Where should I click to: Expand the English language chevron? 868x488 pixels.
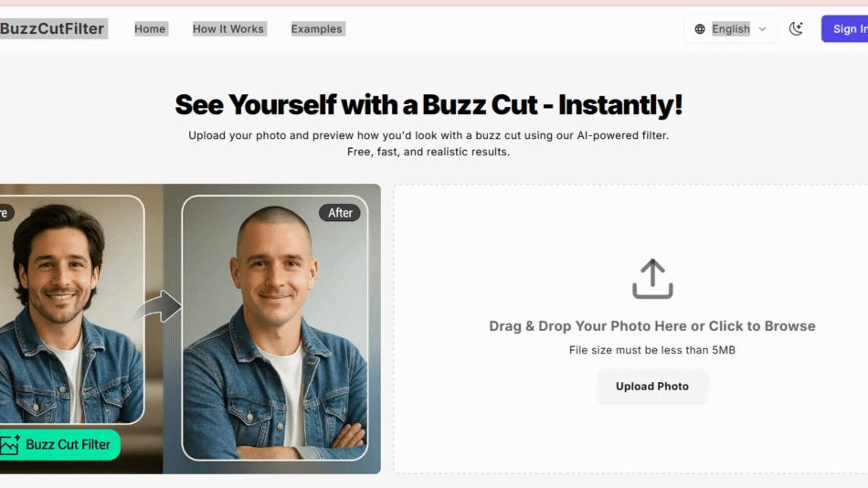coord(762,29)
